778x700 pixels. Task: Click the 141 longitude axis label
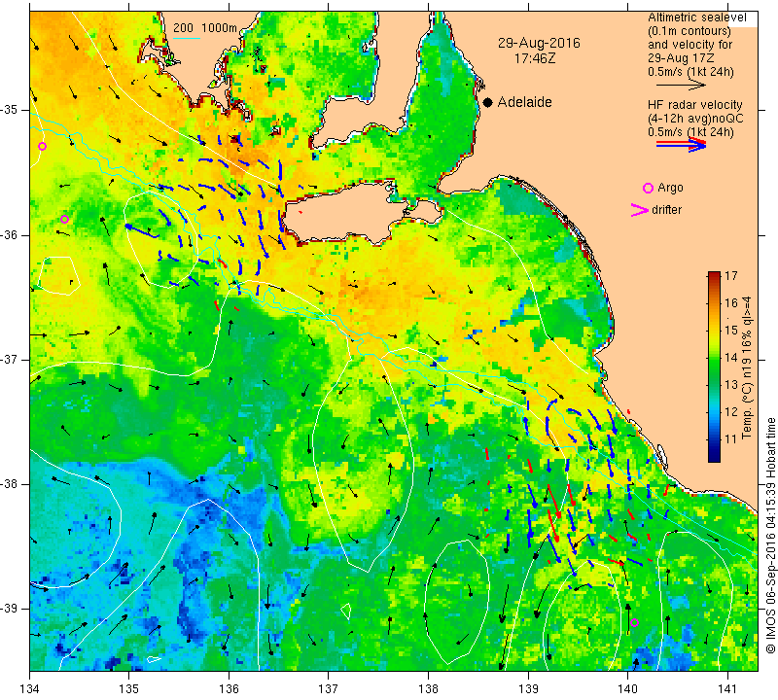click(x=727, y=688)
